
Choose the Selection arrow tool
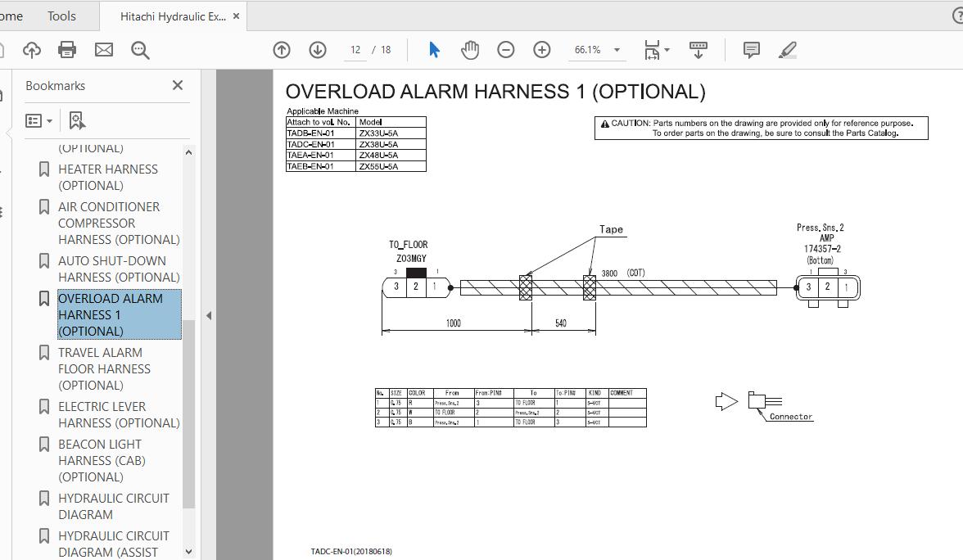click(434, 50)
